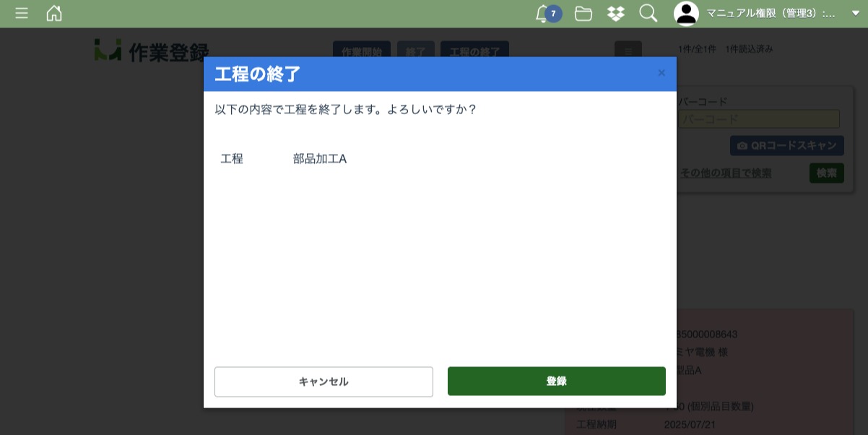Click the 作業登録 logo icon
The image size is (868, 435).
[x=108, y=51]
